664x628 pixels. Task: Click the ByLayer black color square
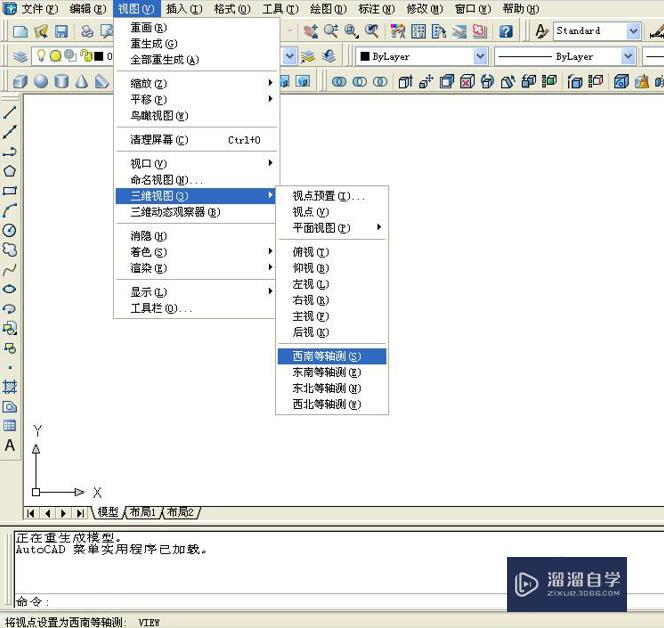point(365,56)
